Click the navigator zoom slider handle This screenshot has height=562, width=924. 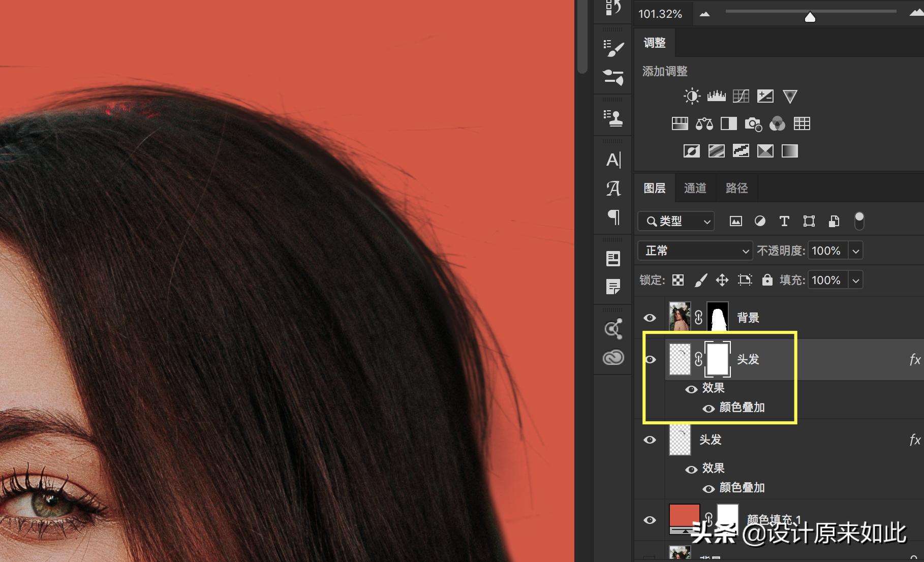810,18
